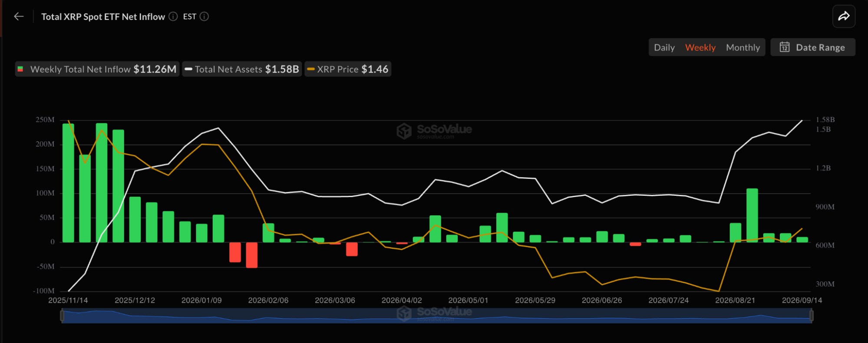
Task: Click the 300M right axis label
Action: 825,284
